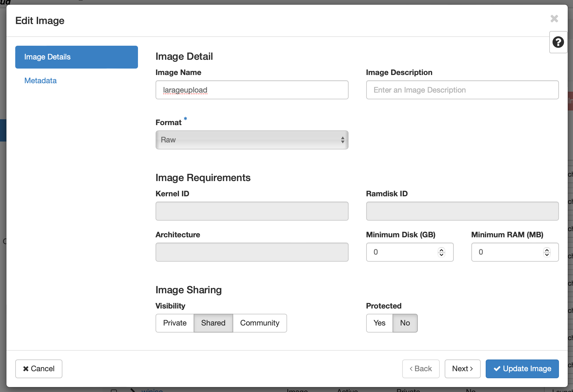Screen dimensions: 573x392
Task: Click the Minimum Disk (GB) field
Action: 410,252
